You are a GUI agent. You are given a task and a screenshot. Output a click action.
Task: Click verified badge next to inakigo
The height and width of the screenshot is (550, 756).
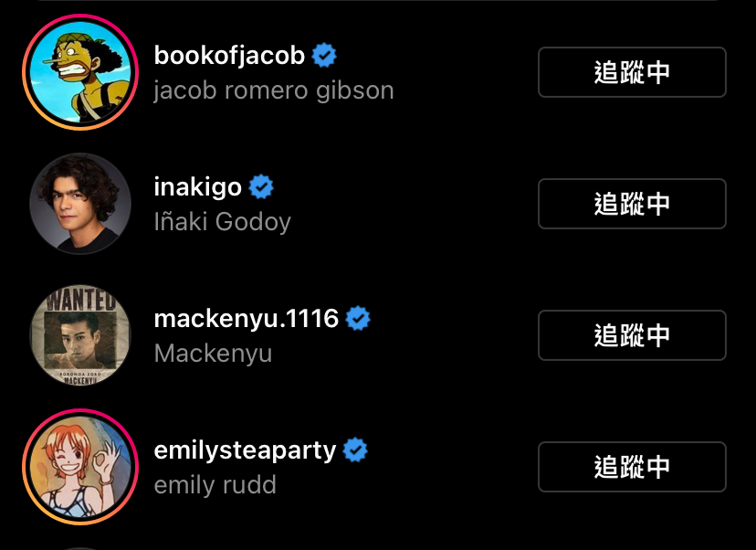click(261, 186)
